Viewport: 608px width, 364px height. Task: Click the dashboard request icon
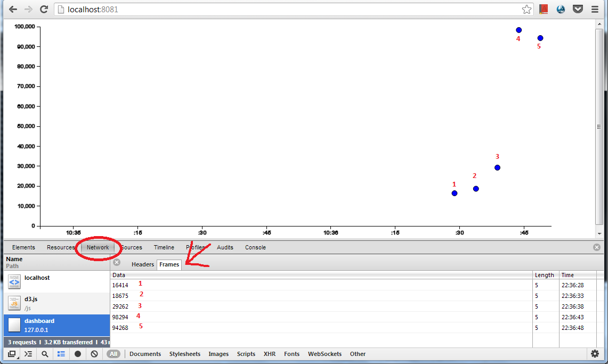tap(14, 325)
